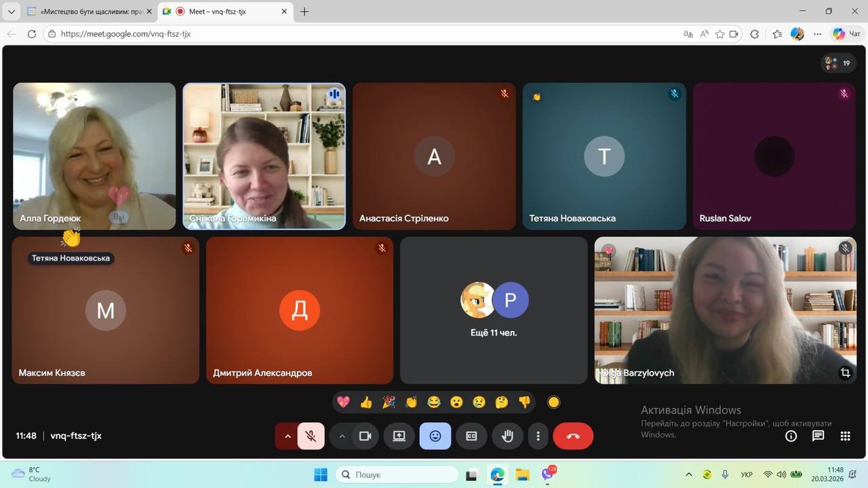The width and height of the screenshot is (868, 488).
Task: Toggle the camera on or off
Action: pyautogui.click(x=366, y=436)
